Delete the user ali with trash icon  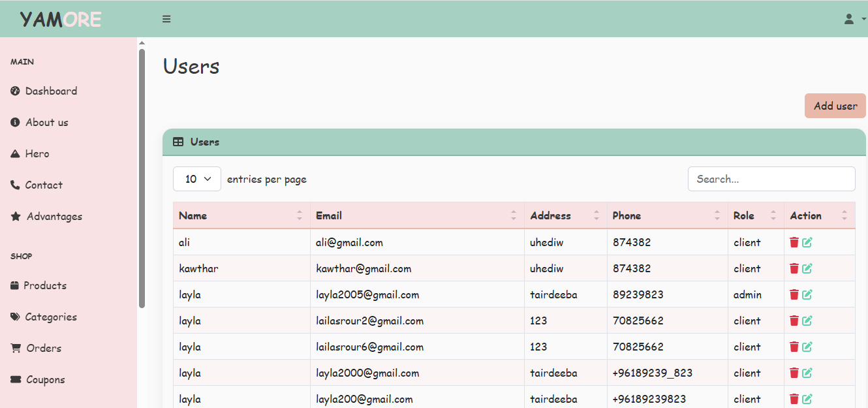[x=794, y=242]
